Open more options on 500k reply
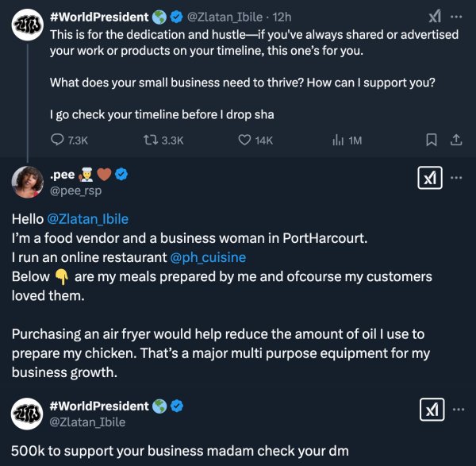The width and height of the screenshot is (476, 466). pos(456,410)
